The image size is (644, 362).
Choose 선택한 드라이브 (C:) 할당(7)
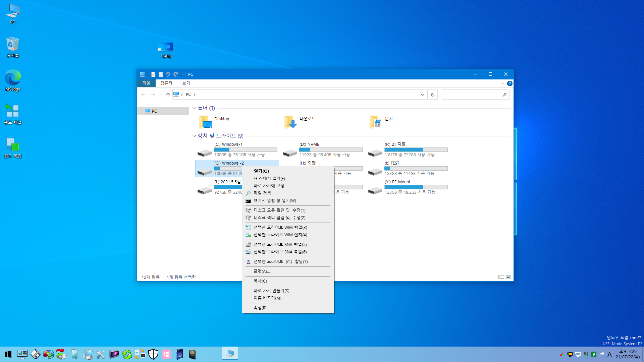[288, 262]
